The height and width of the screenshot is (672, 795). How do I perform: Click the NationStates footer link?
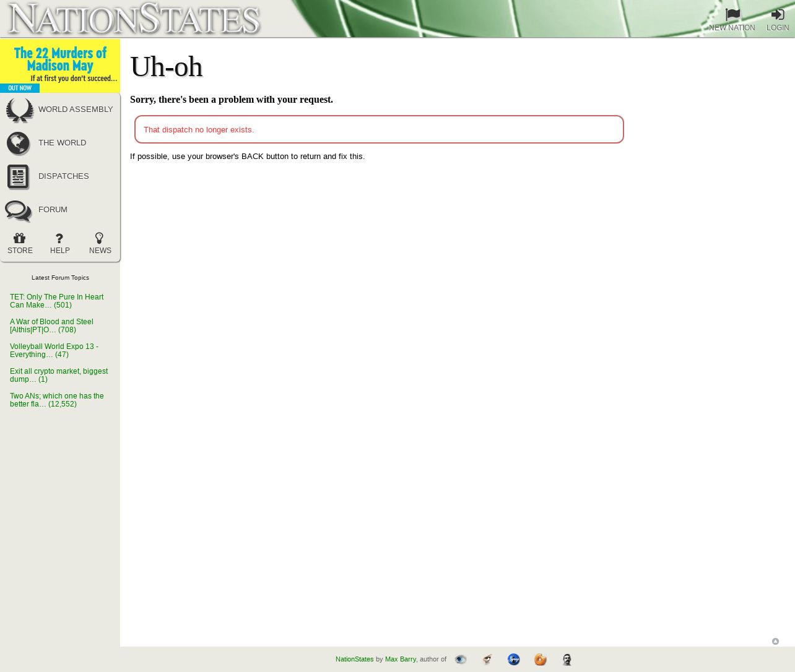354,660
